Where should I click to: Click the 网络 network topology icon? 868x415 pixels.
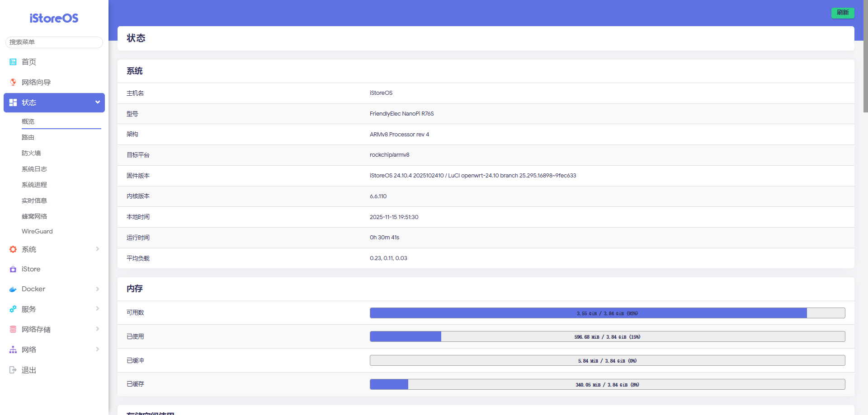[13, 350]
